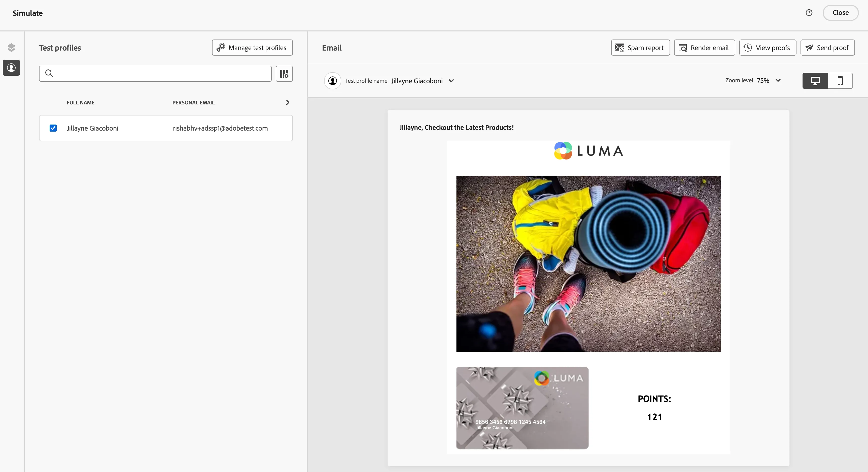The height and width of the screenshot is (472, 868).
Task: Click the FULL NAME column header
Action: point(81,103)
